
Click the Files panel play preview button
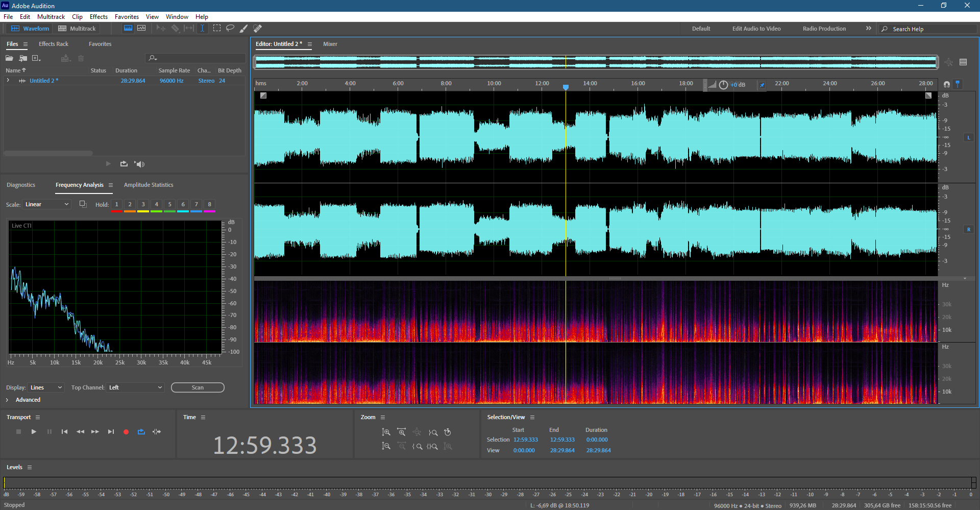point(108,164)
